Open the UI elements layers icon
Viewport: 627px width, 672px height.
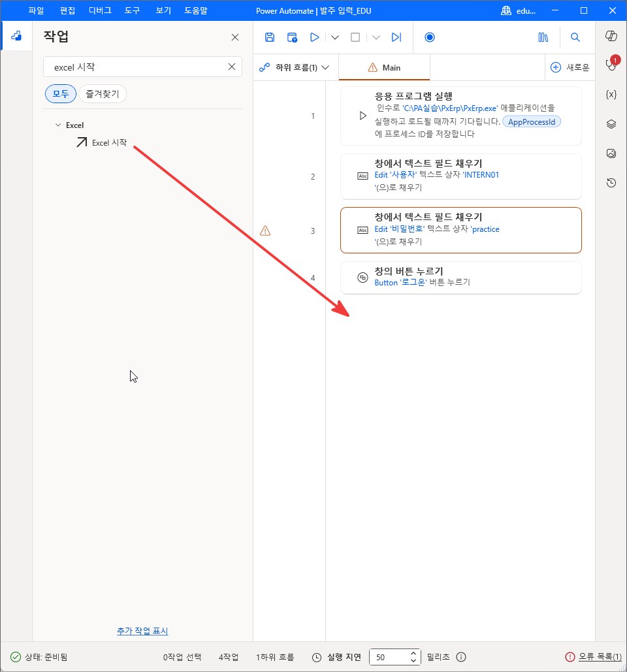611,124
